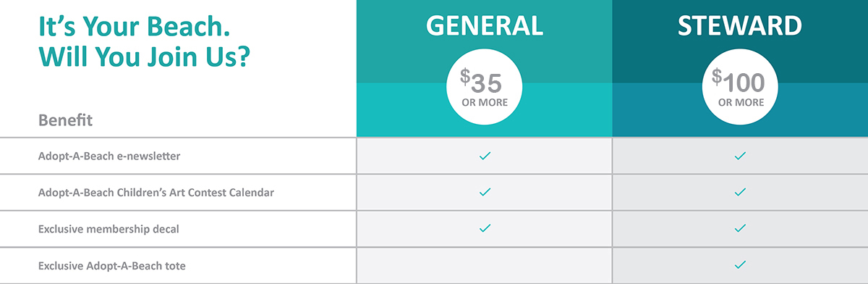Click the "Will You Join Us?" heading
Image resolution: width=868 pixels, height=284 pixels.
pyautogui.click(x=144, y=56)
